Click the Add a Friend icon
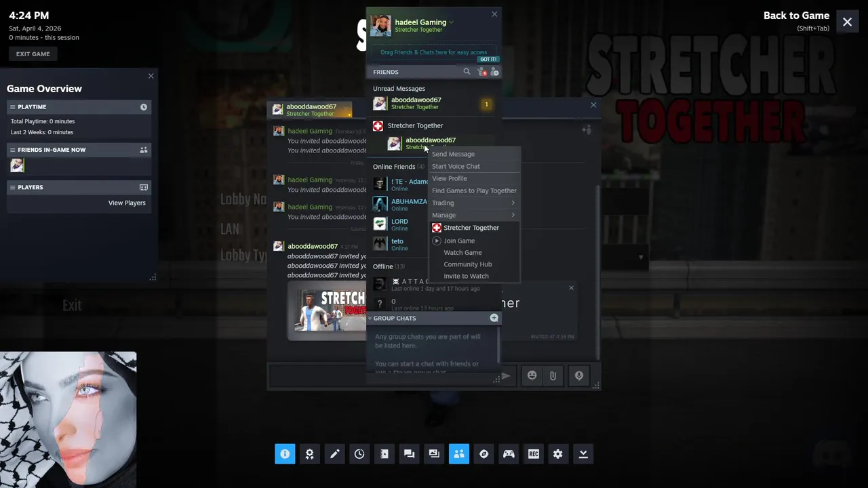The image size is (868, 488). click(x=494, y=72)
